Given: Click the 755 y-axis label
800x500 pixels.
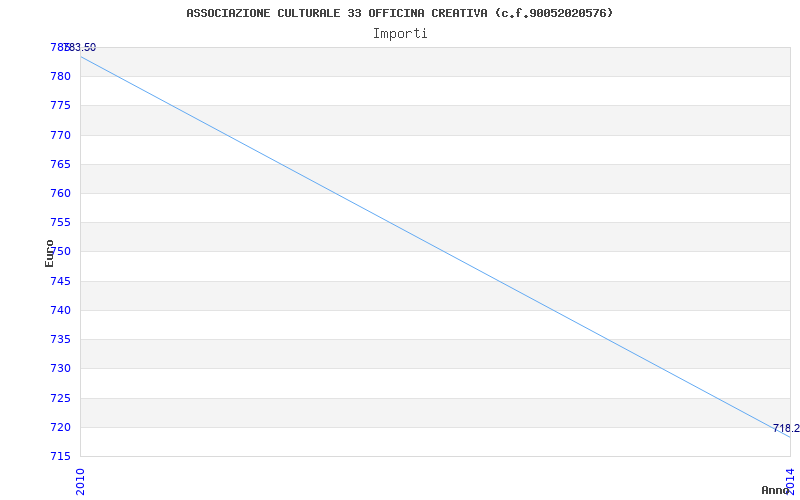Looking at the screenshot, I should pos(61,222).
